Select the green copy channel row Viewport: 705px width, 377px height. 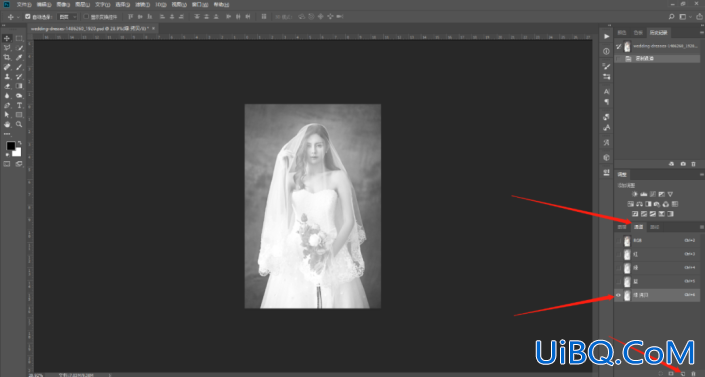(x=657, y=295)
